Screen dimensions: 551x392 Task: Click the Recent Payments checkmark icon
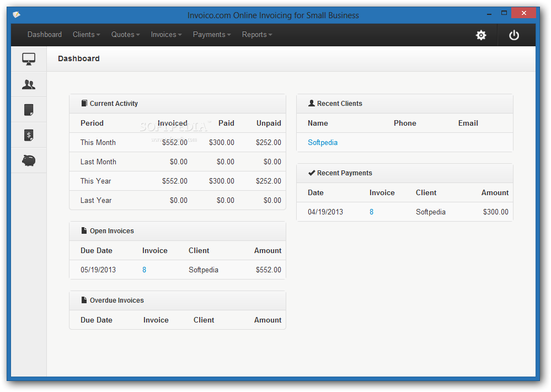click(x=311, y=173)
